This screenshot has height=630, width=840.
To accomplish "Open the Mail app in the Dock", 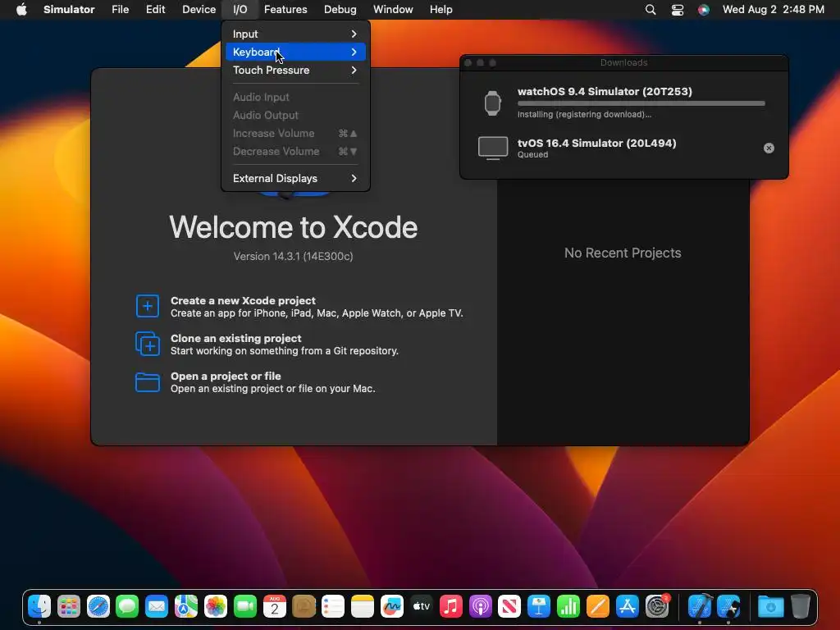I will click(157, 606).
